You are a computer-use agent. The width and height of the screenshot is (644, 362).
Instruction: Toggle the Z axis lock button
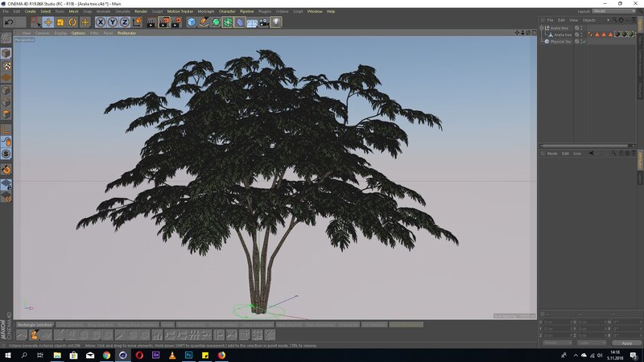pyautogui.click(x=125, y=23)
